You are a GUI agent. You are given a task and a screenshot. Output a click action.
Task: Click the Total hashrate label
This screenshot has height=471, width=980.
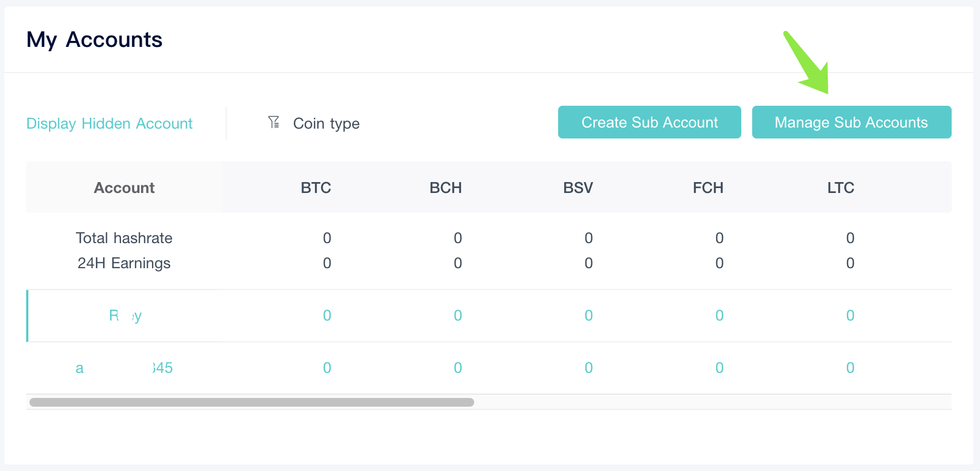(124, 238)
